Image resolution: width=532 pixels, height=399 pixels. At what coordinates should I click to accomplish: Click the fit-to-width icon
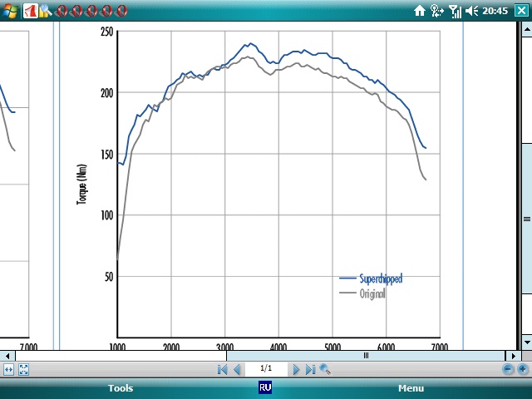[8, 369]
